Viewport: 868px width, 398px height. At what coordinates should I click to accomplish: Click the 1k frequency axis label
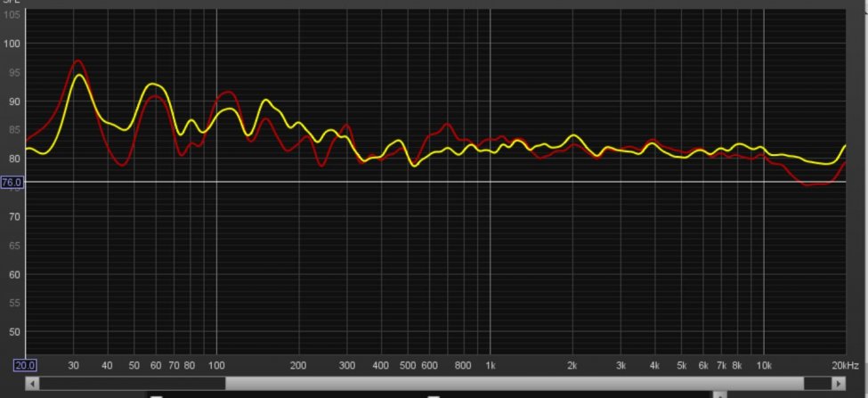(490, 365)
